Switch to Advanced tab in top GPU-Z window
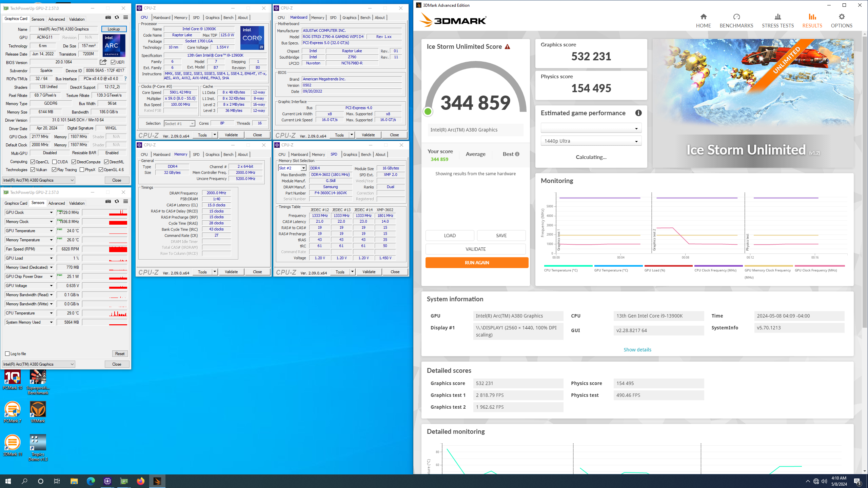The height and width of the screenshot is (488, 868). tap(56, 19)
